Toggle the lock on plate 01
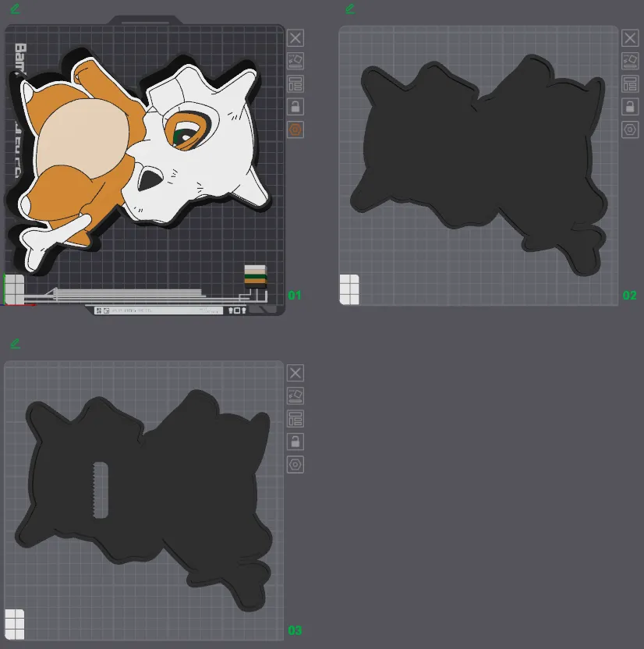Image resolution: width=644 pixels, height=649 pixels. 295,107
